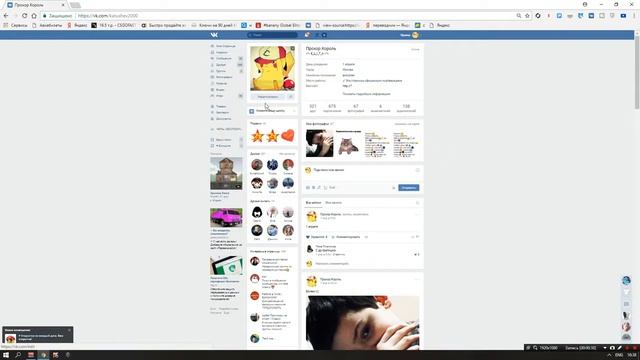The width and height of the screenshot is (640, 360).
Task: Switch to the Мои записи tab
Action: tap(333, 203)
